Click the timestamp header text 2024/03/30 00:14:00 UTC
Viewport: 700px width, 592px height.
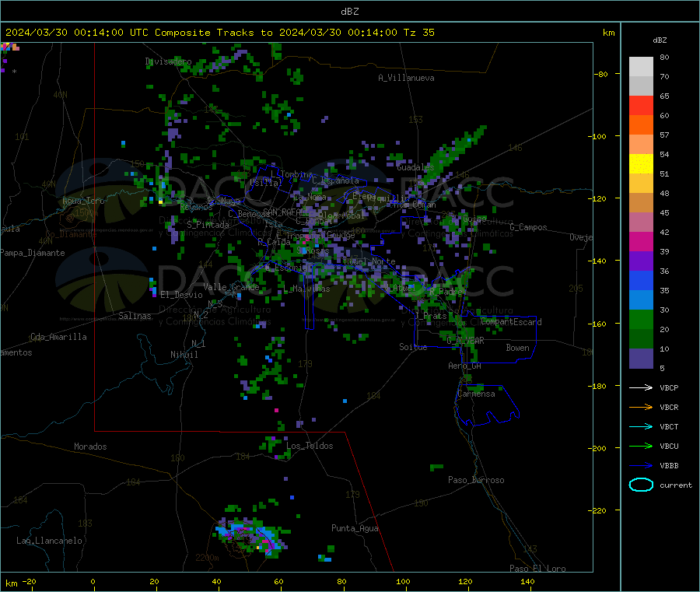77,33
